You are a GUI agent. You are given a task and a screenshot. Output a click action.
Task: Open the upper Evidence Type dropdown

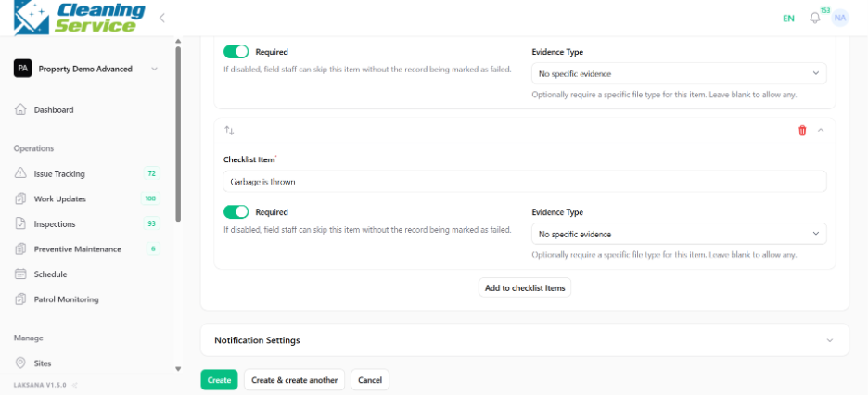[x=679, y=73]
